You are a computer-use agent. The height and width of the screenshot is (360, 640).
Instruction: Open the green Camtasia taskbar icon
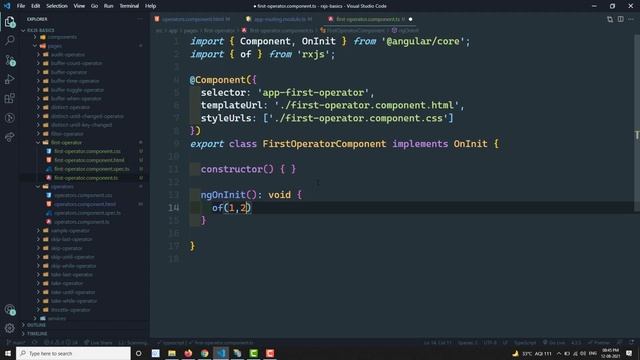tap(253, 353)
